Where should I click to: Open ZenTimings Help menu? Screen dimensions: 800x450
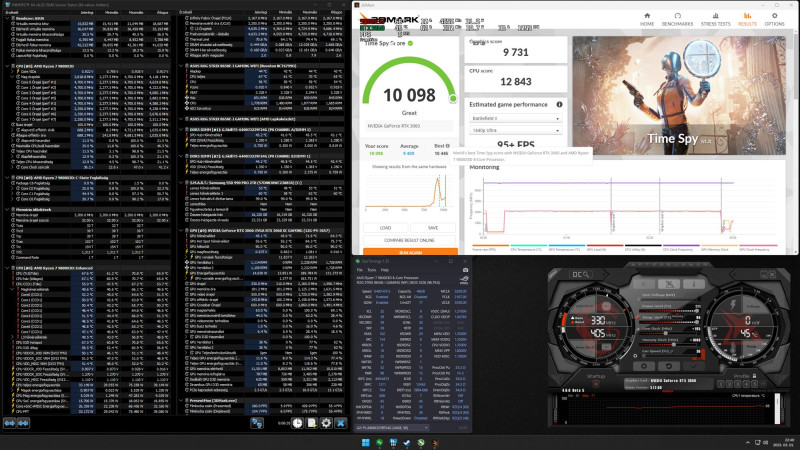[385, 269]
